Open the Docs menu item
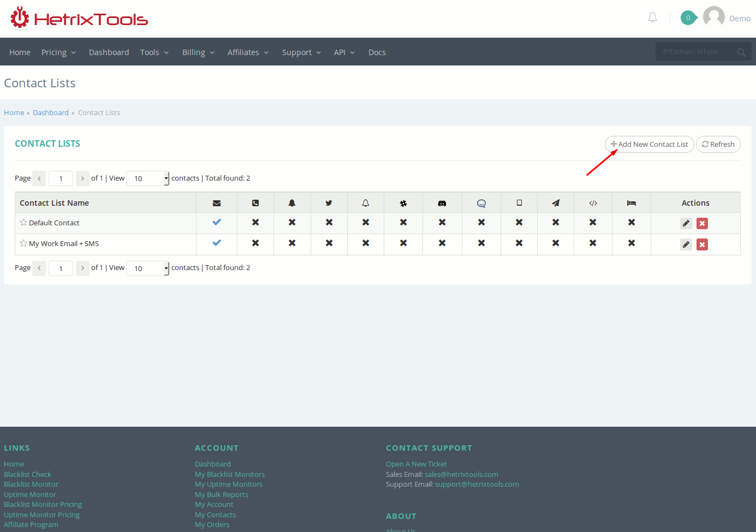The image size is (756, 532). point(377,52)
